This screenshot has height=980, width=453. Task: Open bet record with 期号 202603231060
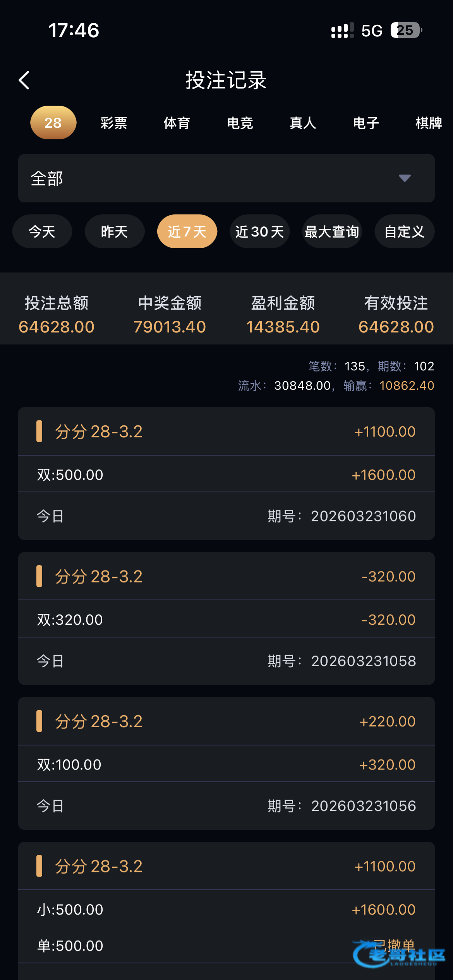[x=226, y=516]
